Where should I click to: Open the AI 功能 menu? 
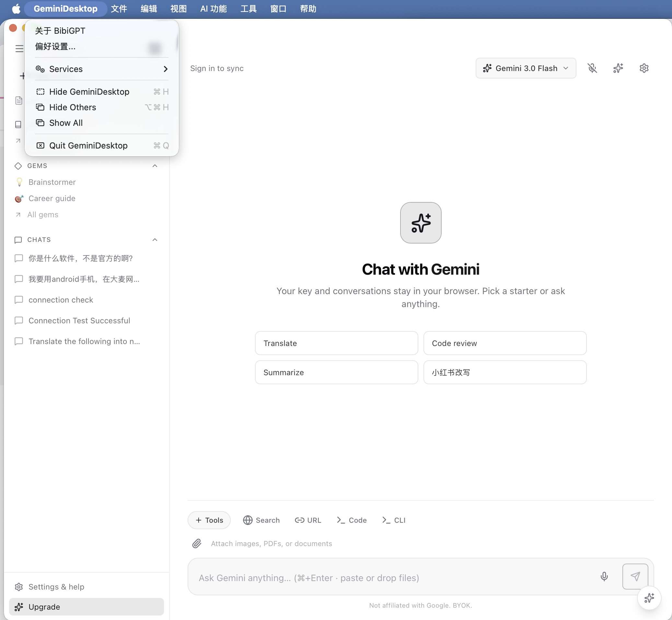pyautogui.click(x=214, y=9)
